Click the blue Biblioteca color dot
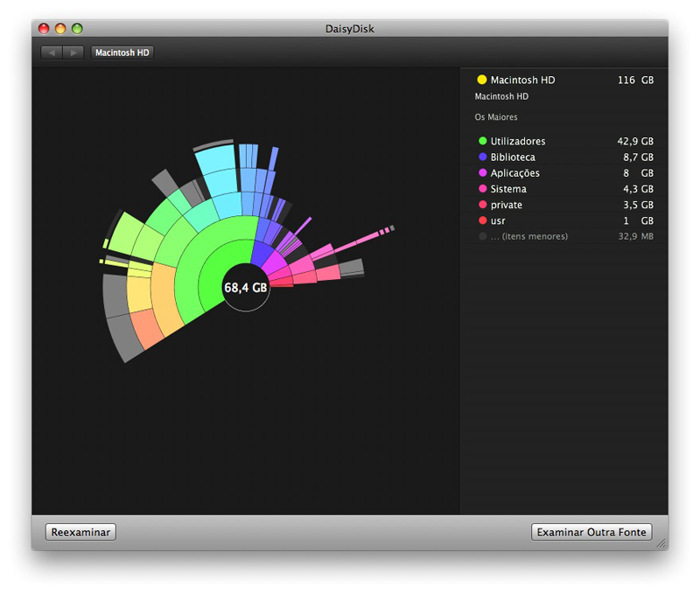Image resolution: width=700 pixels, height=594 pixels. (x=483, y=157)
